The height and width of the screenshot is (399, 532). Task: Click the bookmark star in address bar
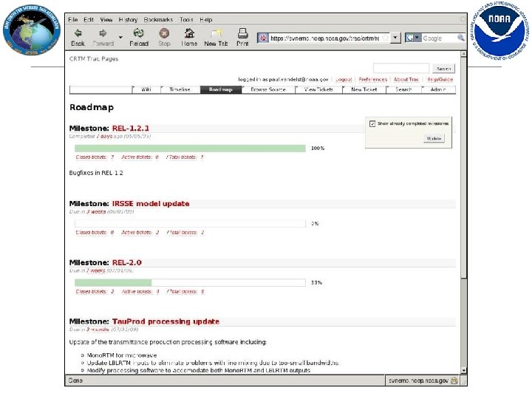pyautogui.click(x=386, y=38)
